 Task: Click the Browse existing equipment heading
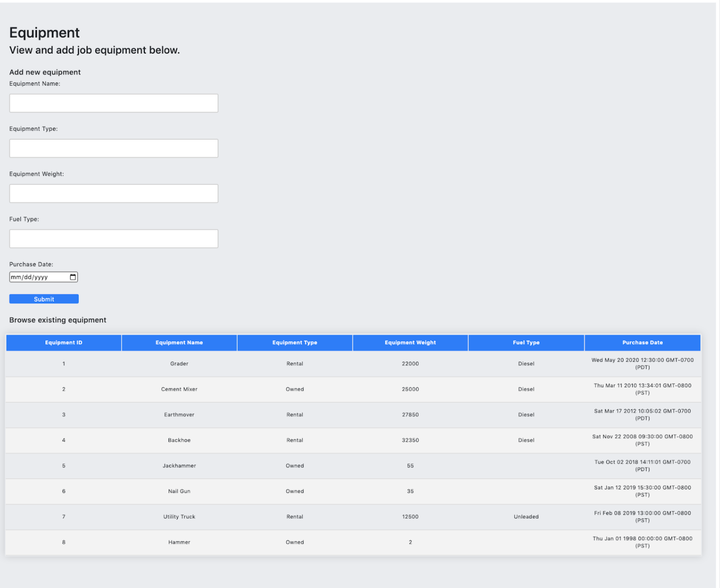[x=58, y=320]
